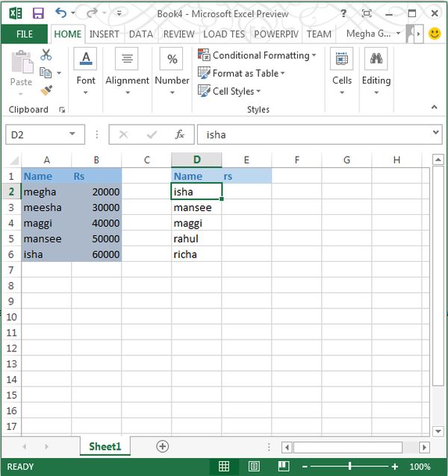Open Megha G account dropdown
This screenshot has height=476, width=448.
[373, 34]
